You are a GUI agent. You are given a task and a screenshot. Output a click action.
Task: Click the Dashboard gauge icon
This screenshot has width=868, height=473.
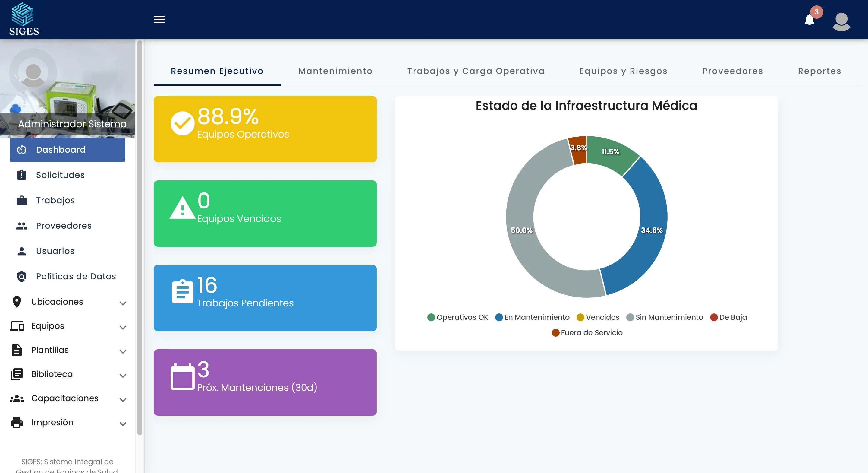pyautogui.click(x=22, y=150)
